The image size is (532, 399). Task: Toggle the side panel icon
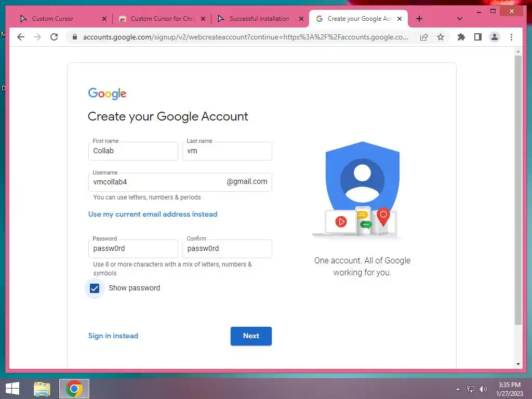478,37
